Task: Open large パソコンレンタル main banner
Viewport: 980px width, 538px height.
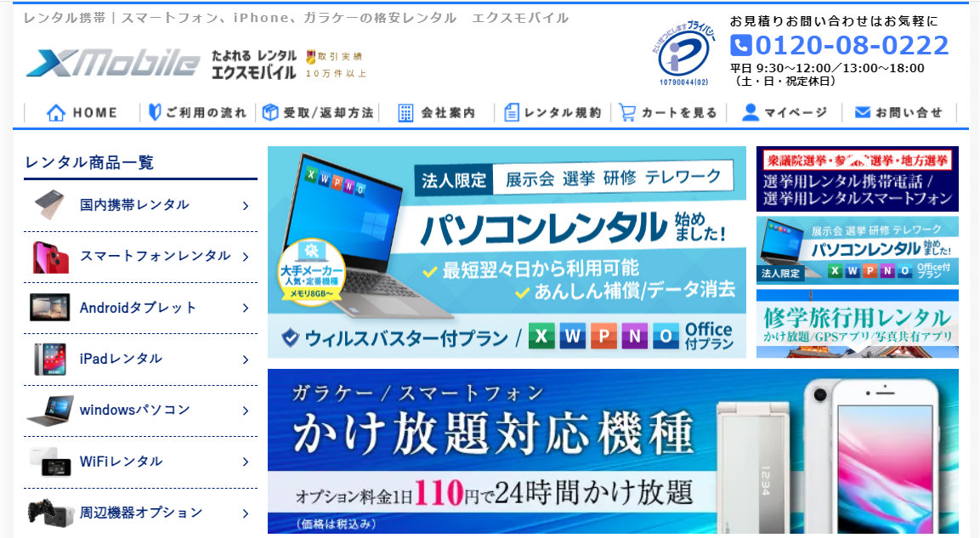Action: point(507,252)
